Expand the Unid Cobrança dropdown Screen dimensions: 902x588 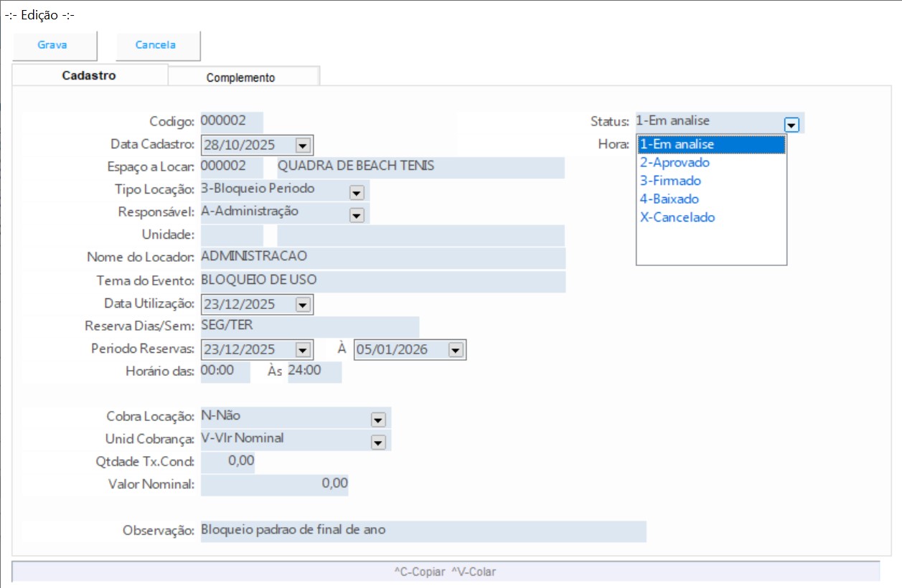tap(378, 442)
